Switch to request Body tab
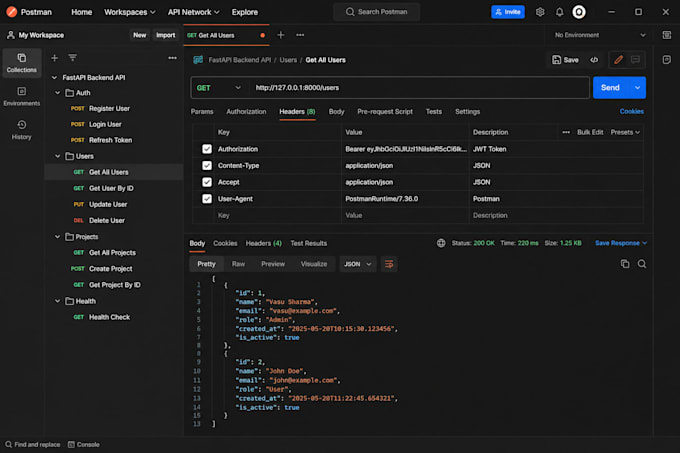680x453 pixels. (x=337, y=112)
